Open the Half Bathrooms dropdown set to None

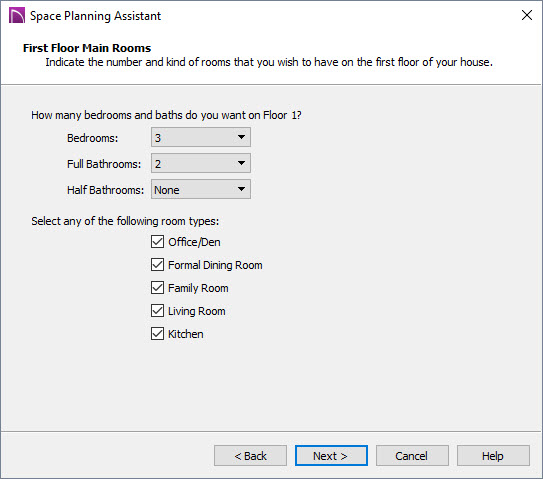tap(201, 189)
